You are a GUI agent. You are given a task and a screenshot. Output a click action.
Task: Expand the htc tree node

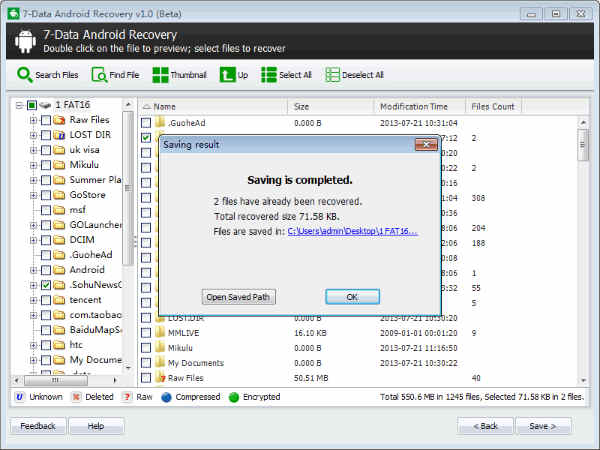tap(33, 345)
